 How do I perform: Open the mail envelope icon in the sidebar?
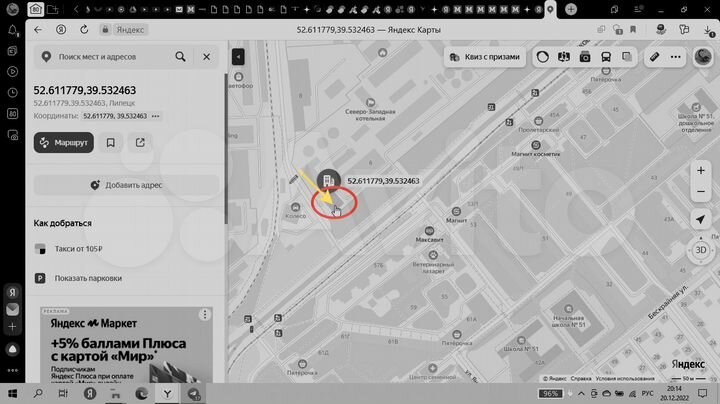(12, 309)
